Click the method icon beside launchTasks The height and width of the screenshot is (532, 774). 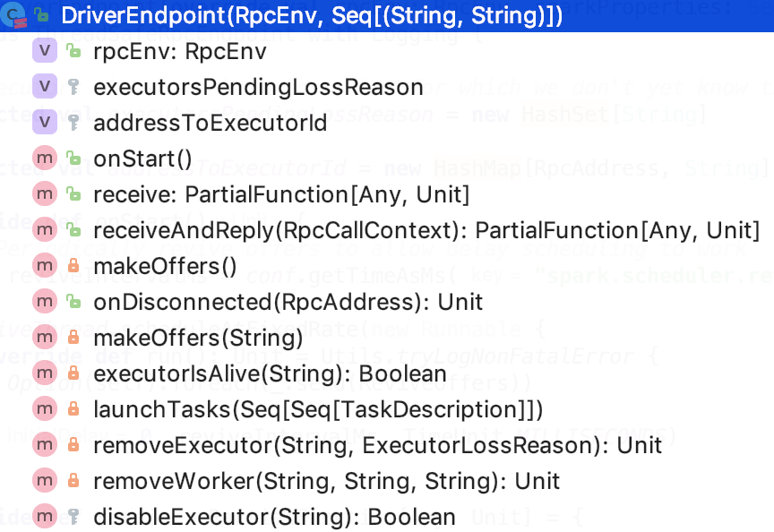coord(45,409)
